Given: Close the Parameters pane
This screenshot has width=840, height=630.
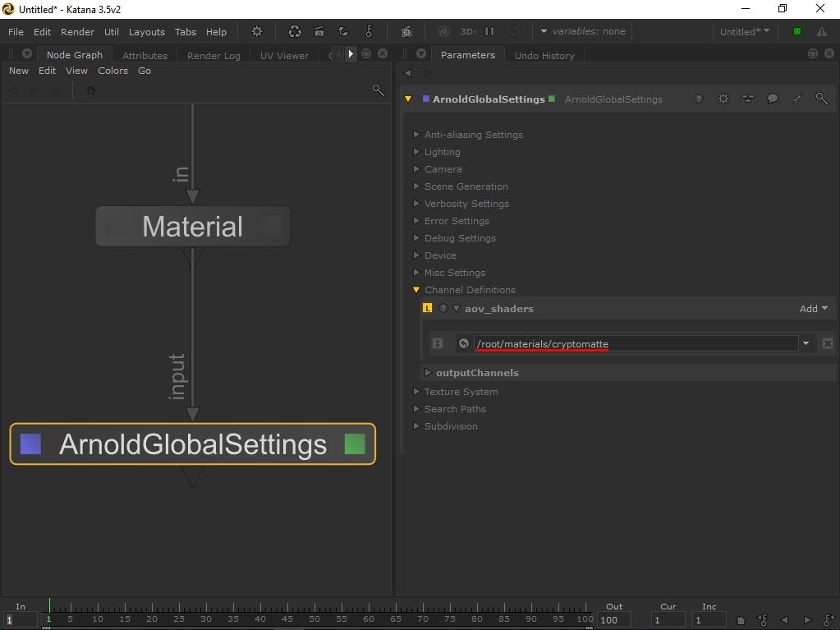Looking at the screenshot, I should 829,53.
